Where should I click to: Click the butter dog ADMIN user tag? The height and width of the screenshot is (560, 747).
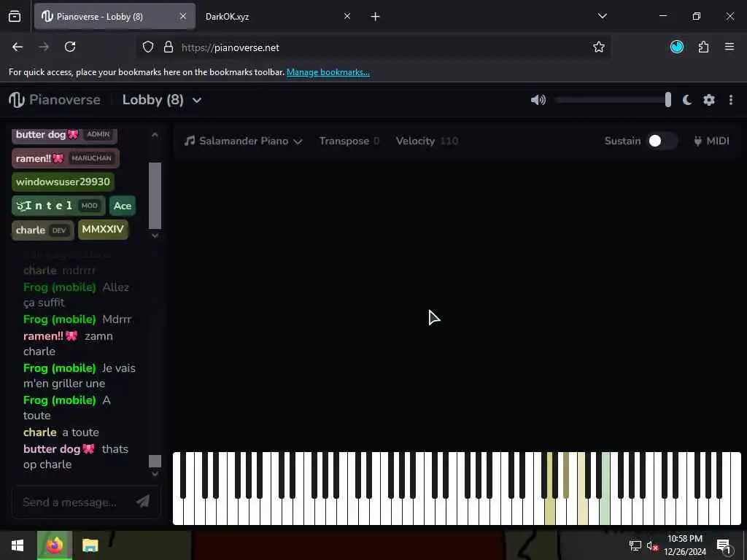[x=64, y=135]
